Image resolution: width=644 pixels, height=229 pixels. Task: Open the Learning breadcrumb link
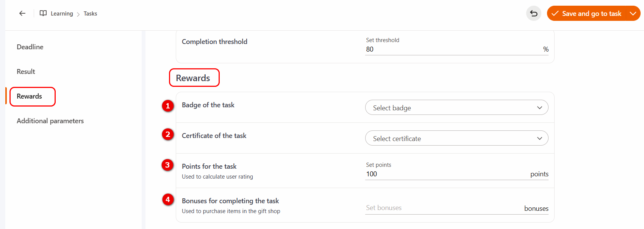point(62,14)
